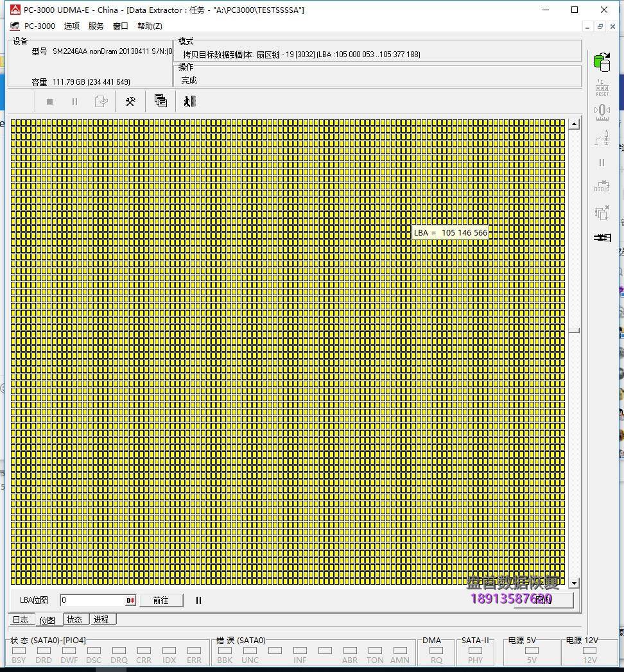The image size is (624, 672).
Task: Stop the current task using the stop icon
Action: 49,101
